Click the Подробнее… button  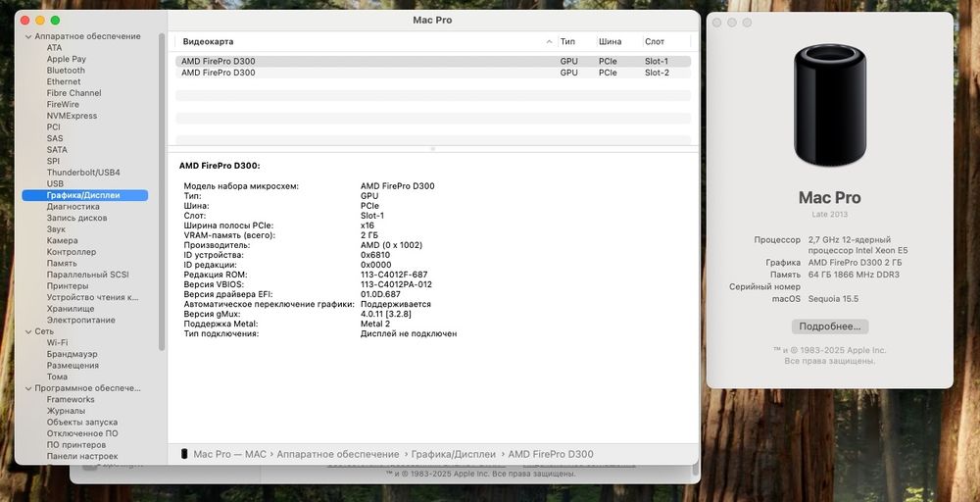pyautogui.click(x=829, y=326)
